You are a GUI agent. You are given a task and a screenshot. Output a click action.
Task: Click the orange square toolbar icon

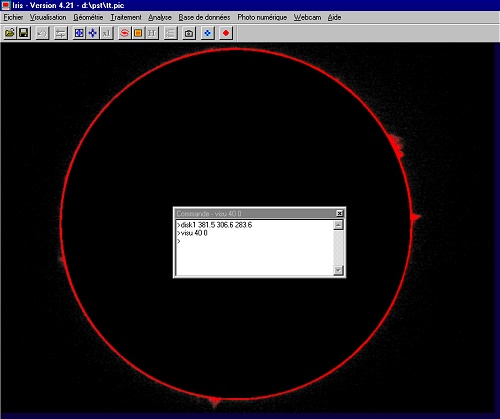(x=138, y=33)
